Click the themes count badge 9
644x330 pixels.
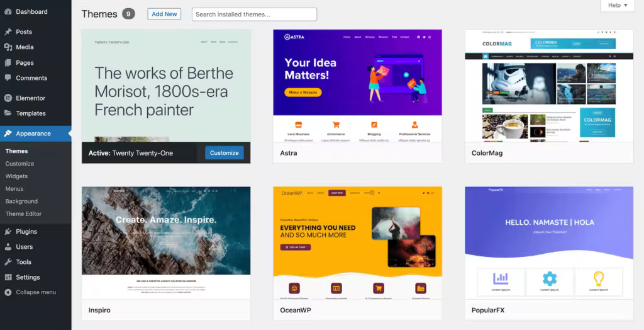[128, 14]
